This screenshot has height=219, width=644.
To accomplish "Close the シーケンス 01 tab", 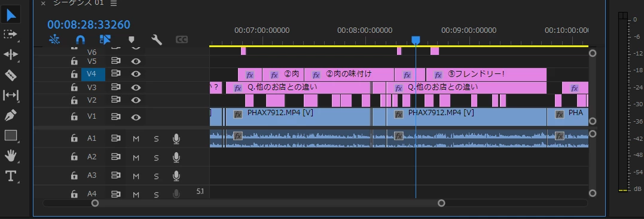I will [x=42, y=3].
